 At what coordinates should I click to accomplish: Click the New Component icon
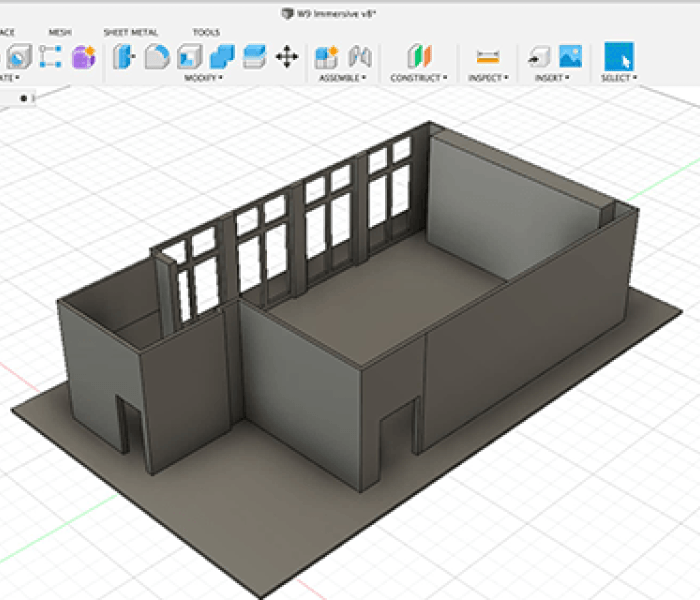326,56
